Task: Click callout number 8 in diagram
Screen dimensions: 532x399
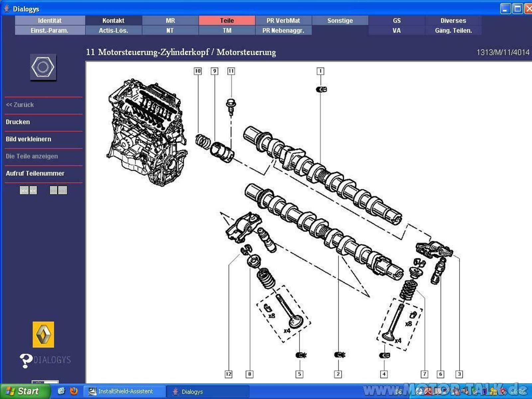Action: 249,374
